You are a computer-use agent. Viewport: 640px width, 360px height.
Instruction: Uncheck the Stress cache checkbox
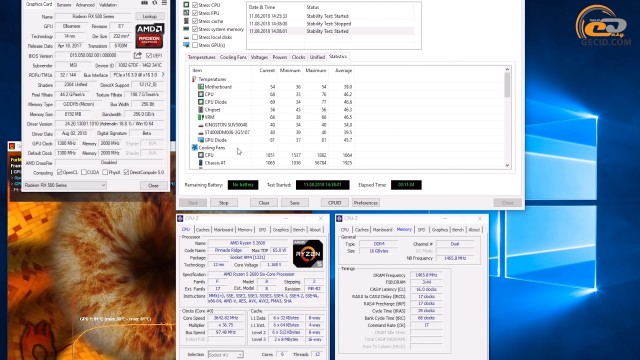pos(195,21)
